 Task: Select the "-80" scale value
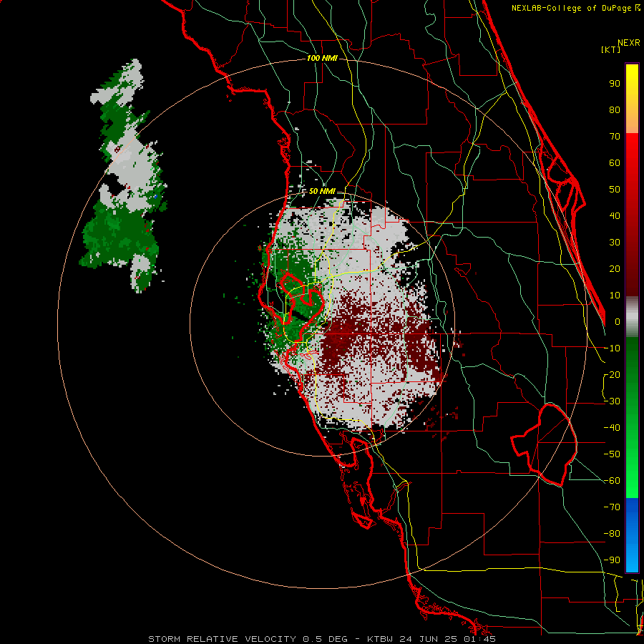click(x=612, y=534)
